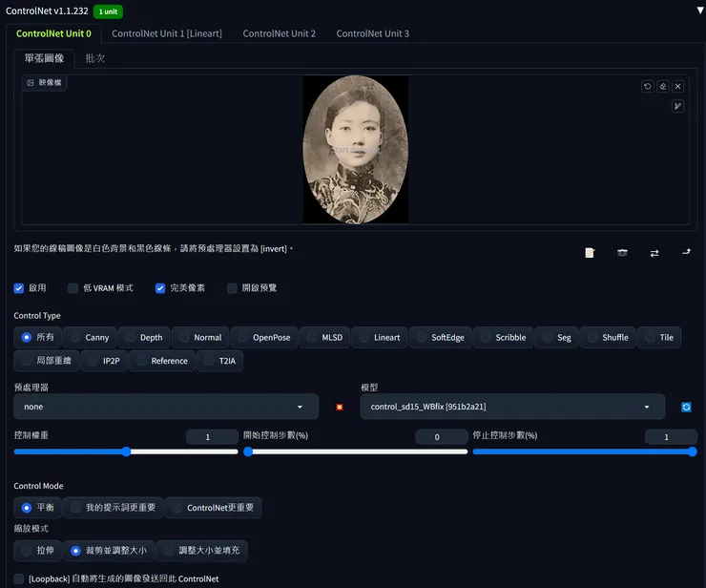Collapse the ControlNet panel with the triangle
706x588 pixels.
coord(700,10)
